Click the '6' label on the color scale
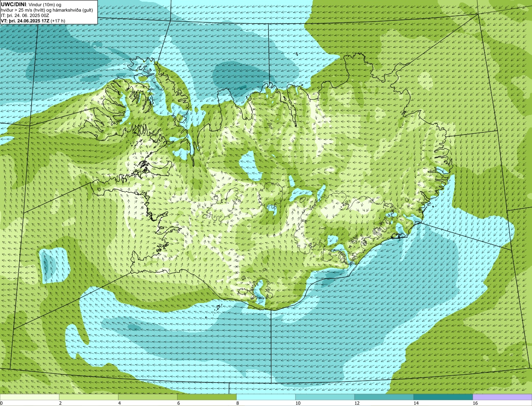Screen dimensions: 532x406 [178, 403]
